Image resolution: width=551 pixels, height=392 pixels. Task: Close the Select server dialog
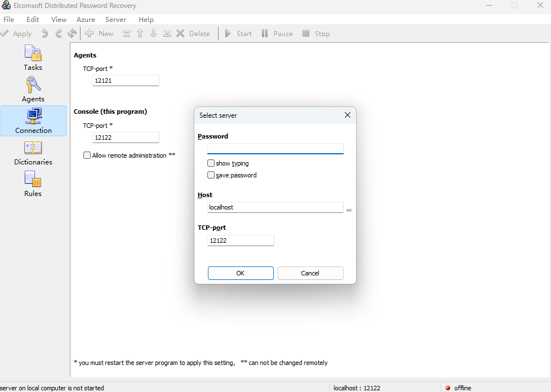[x=348, y=115]
